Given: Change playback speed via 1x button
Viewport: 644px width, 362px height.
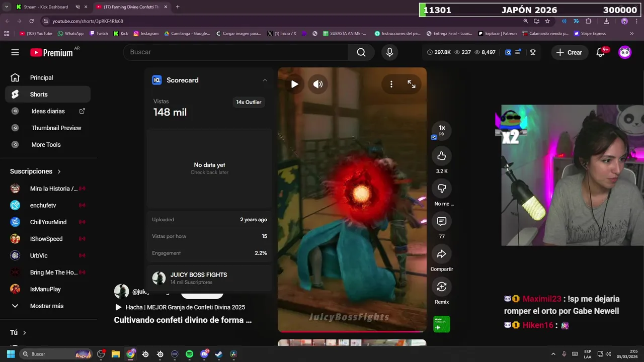Looking at the screenshot, I should (x=442, y=130).
